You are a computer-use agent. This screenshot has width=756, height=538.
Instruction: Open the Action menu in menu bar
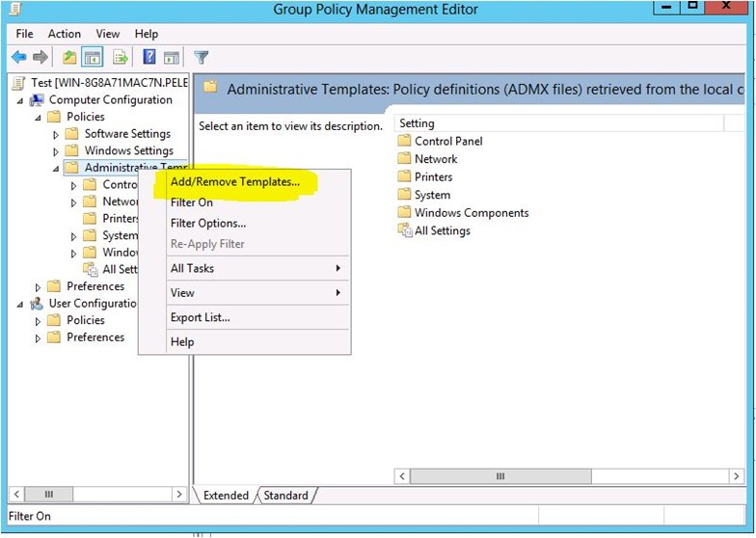pos(65,34)
